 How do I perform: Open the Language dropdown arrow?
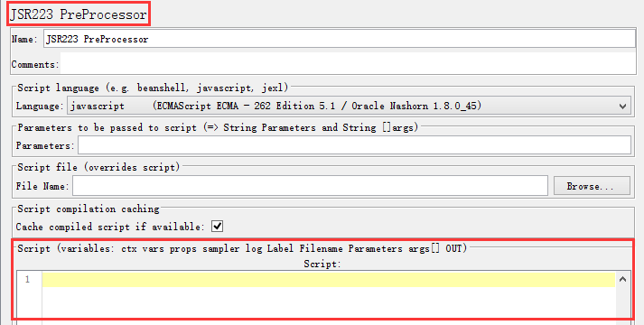622,107
